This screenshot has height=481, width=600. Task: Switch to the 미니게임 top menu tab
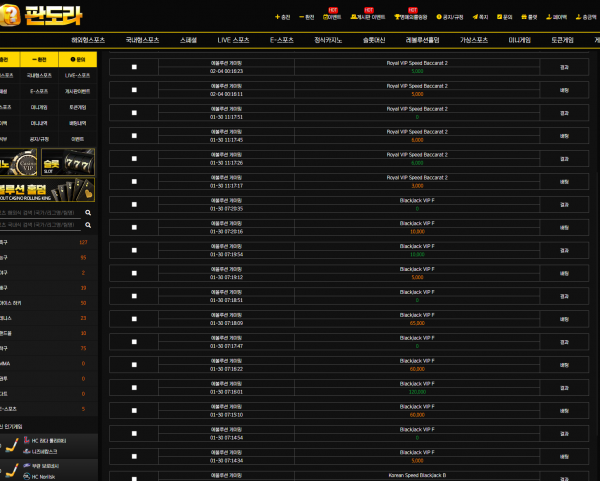tap(520, 40)
